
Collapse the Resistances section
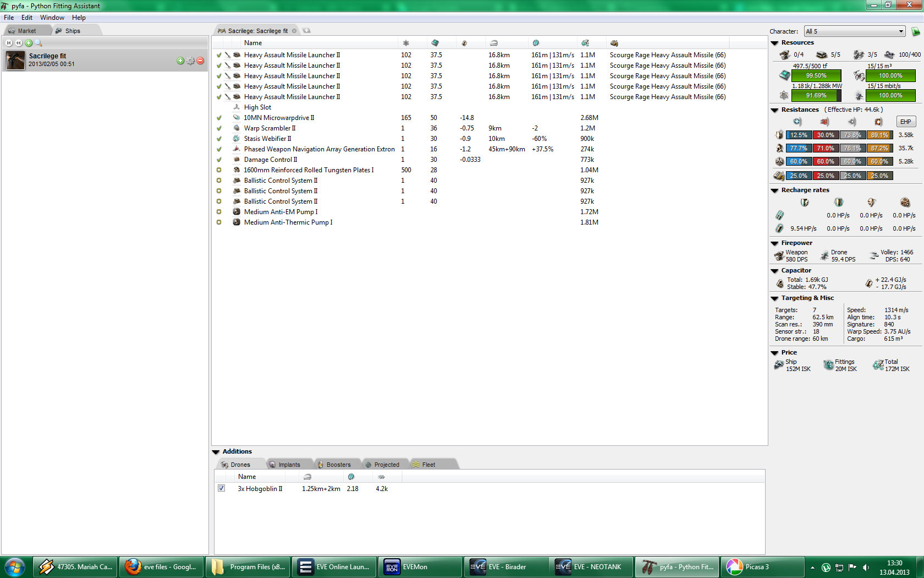coord(774,110)
